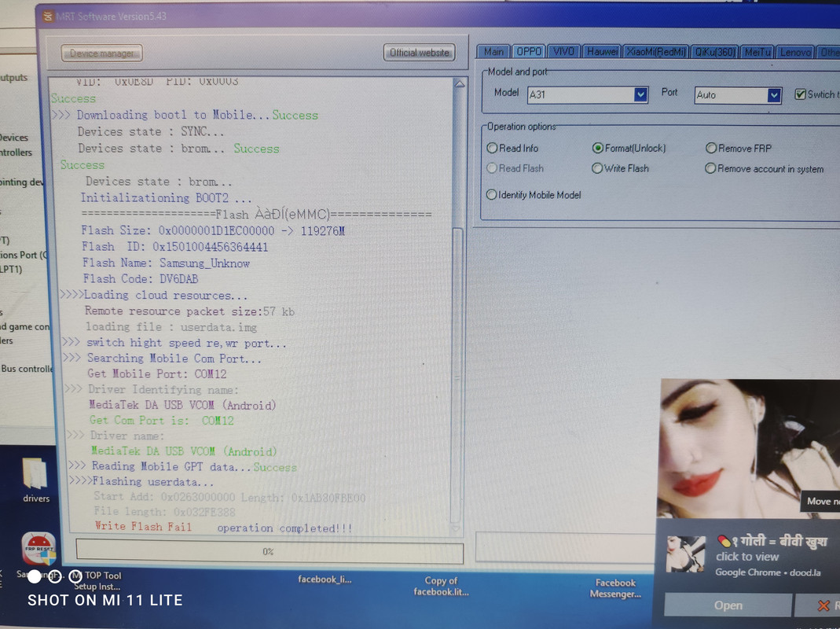Click the log panel scrollbar thumb
The width and height of the screenshot is (840, 629).
[457, 375]
